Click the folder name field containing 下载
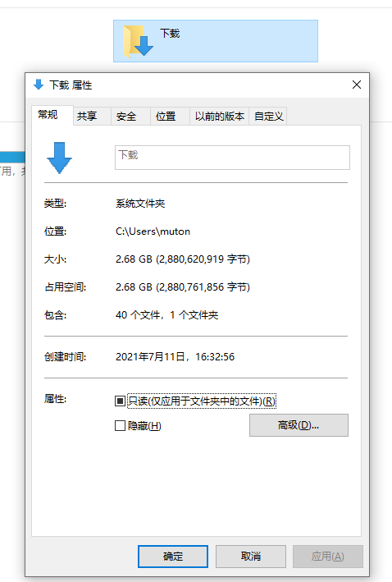The image size is (392, 582). [x=232, y=158]
